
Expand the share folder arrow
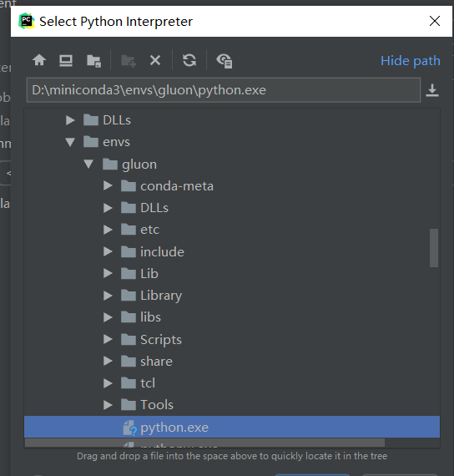[108, 362]
